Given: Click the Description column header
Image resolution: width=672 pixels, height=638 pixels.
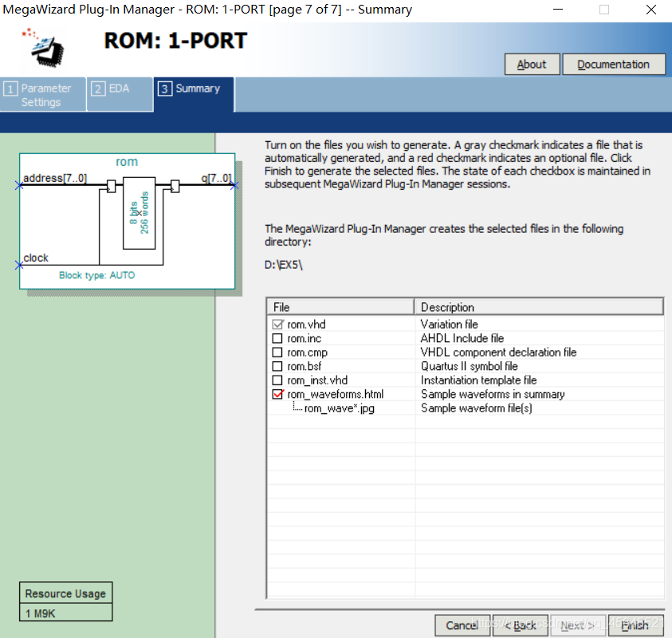Looking at the screenshot, I should (539, 307).
